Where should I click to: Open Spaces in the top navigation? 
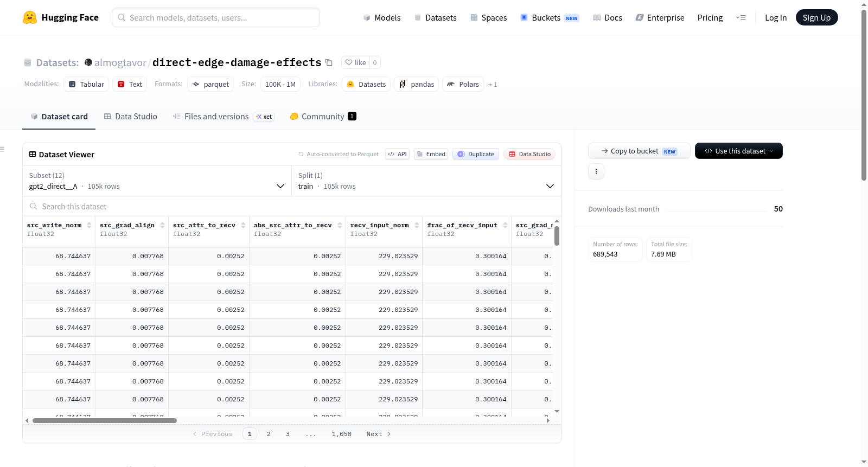(x=489, y=17)
